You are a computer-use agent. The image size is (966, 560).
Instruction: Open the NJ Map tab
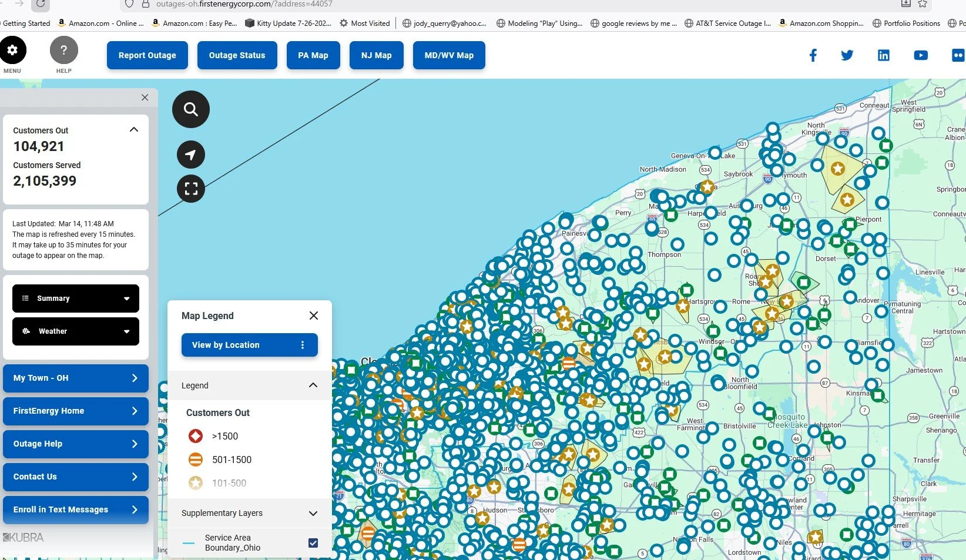click(x=377, y=55)
